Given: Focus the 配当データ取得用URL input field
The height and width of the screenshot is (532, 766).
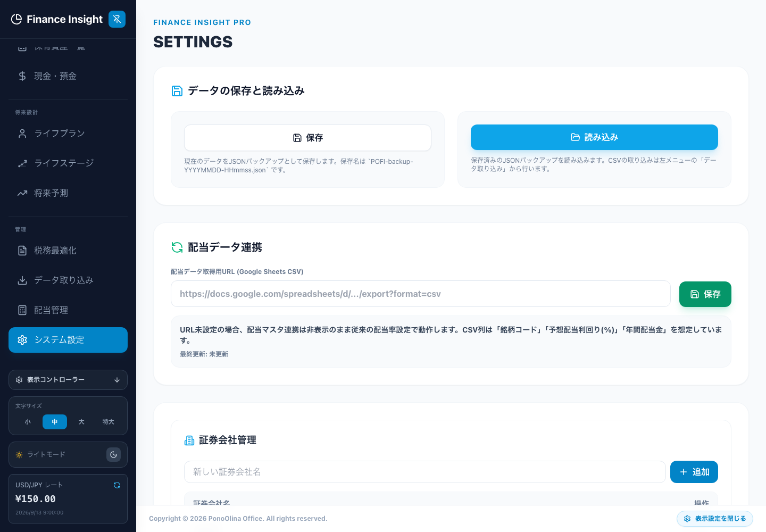Looking at the screenshot, I should tap(421, 294).
